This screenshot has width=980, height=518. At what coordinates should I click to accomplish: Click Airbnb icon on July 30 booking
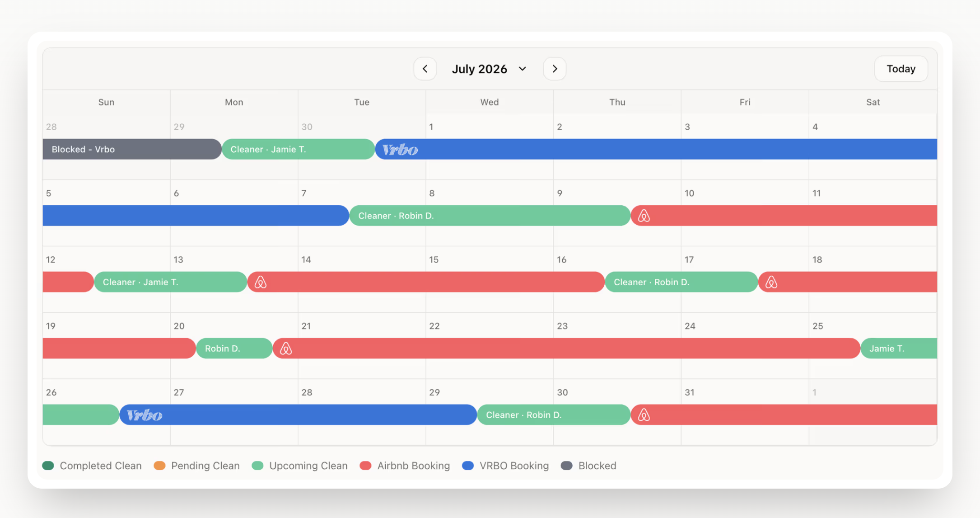pos(644,415)
